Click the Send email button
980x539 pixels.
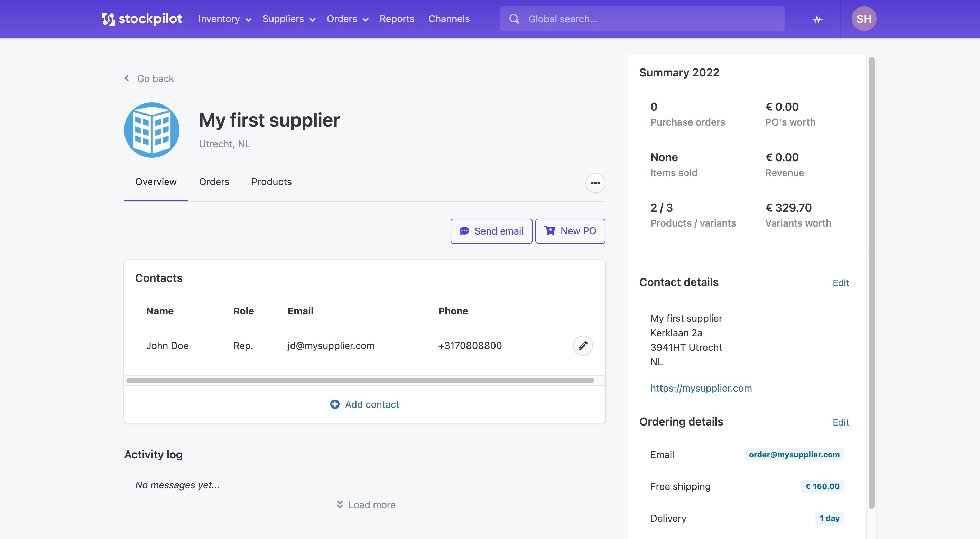(491, 231)
